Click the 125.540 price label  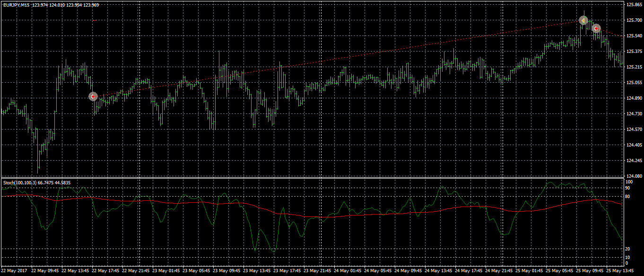(x=634, y=36)
